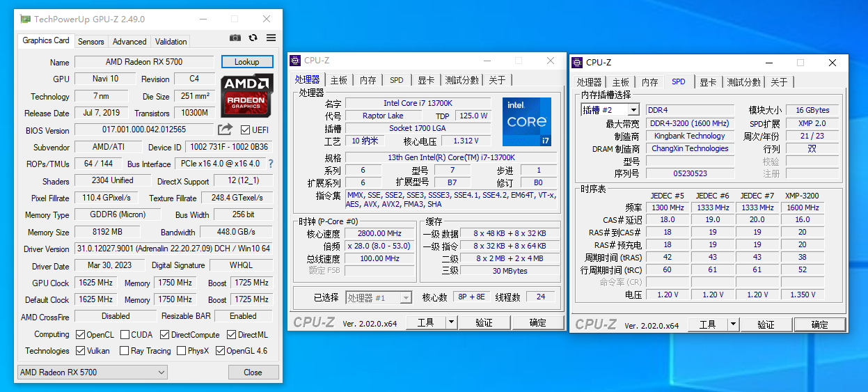
Task: Click the XMP-3200 frequency 1600 MHz cell
Action: coord(803,207)
